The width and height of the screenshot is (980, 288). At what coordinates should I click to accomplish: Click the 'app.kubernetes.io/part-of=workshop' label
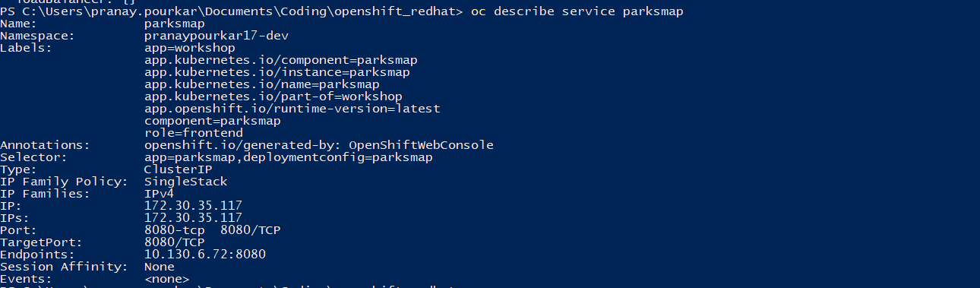(273, 97)
